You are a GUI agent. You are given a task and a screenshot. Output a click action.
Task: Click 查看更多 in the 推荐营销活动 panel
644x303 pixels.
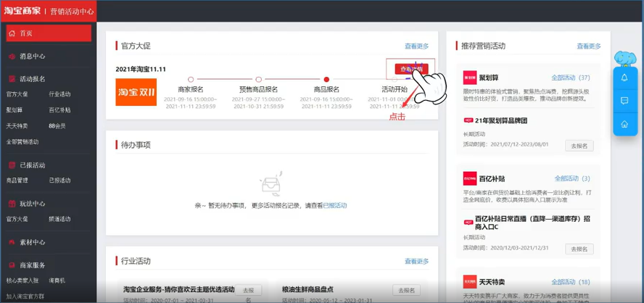(589, 46)
